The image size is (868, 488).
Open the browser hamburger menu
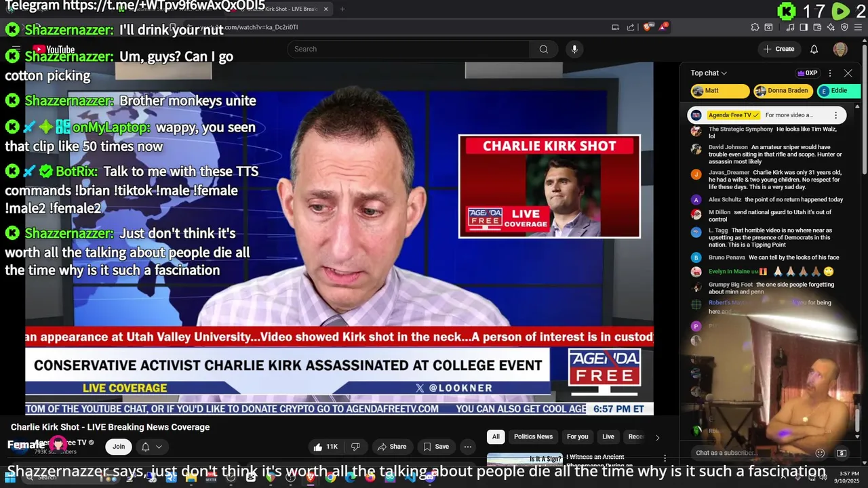click(859, 27)
